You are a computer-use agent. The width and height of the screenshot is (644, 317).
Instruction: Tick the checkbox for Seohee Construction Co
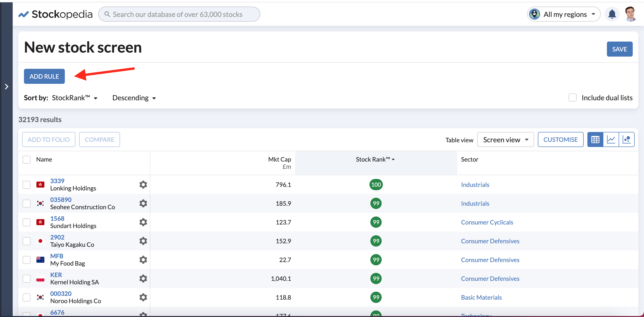27,203
